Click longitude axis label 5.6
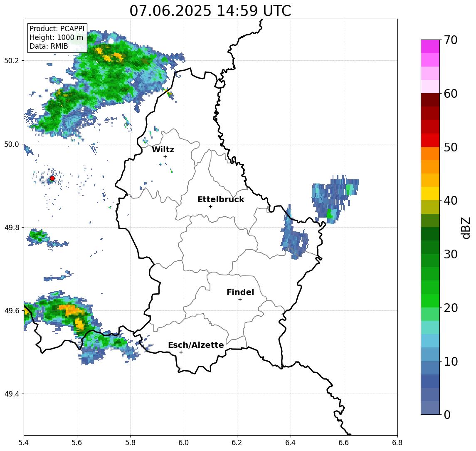The height and width of the screenshot is (451, 476). pyautogui.click(x=77, y=443)
